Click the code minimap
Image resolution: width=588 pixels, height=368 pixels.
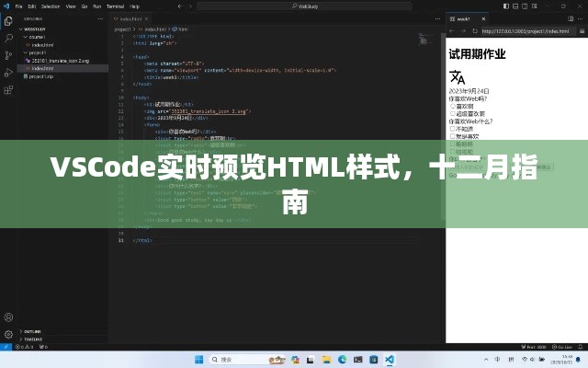425,39
